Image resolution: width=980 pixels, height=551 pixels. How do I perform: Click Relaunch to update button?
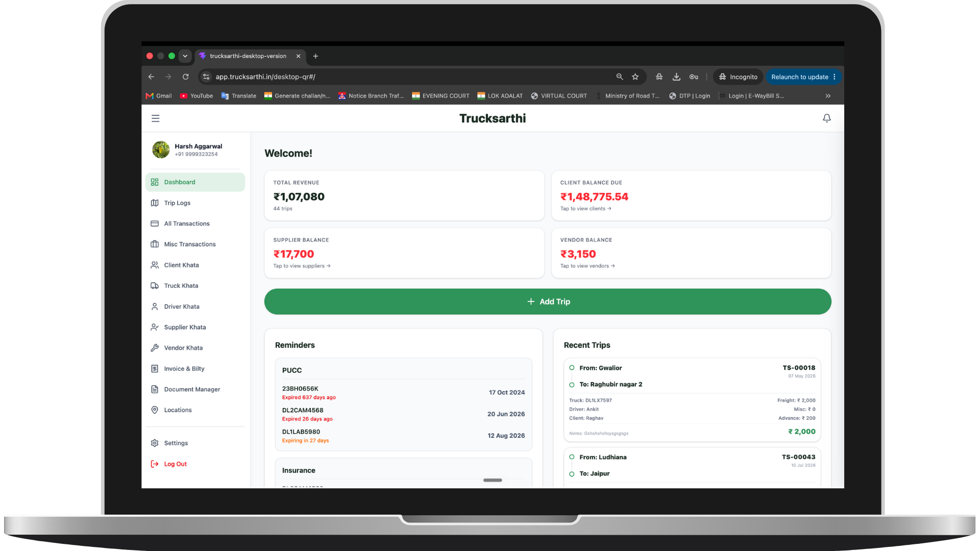pyautogui.click(x=800, y=77)
